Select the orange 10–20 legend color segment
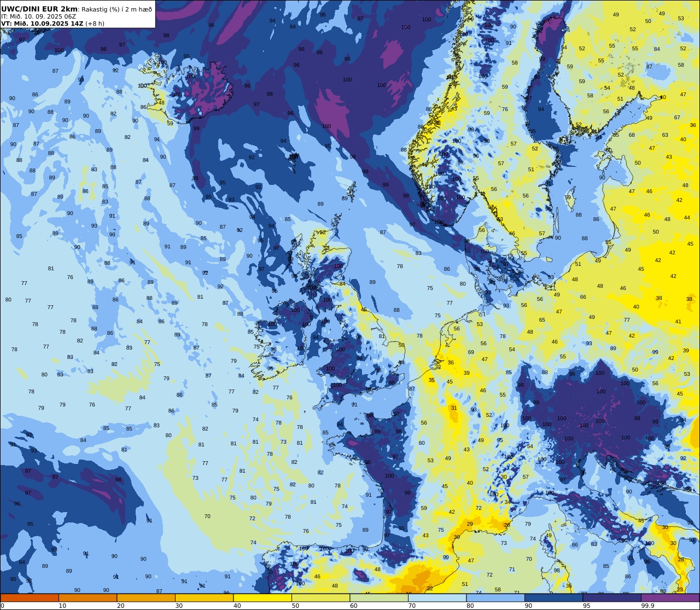 (x=87, y=598)
